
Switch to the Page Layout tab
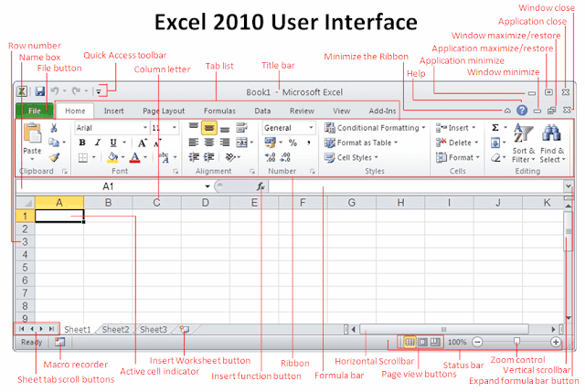(x=164, y=111)
